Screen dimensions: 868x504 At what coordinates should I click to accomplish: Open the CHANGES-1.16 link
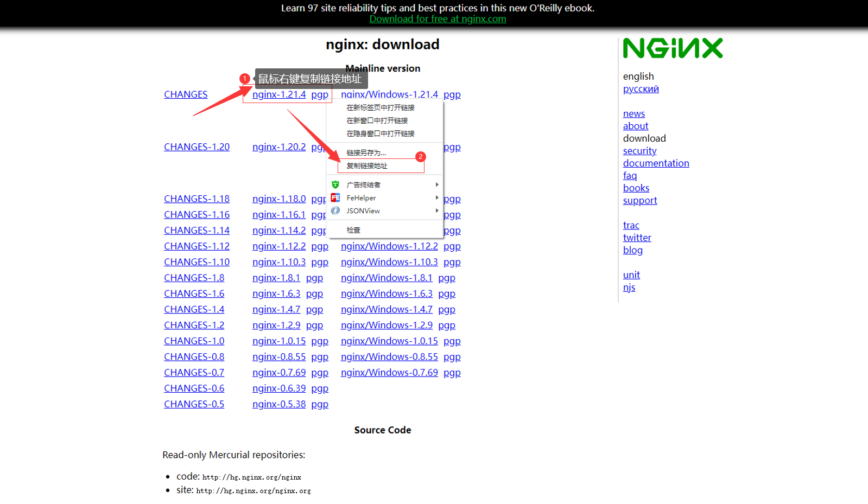point(197,215)
